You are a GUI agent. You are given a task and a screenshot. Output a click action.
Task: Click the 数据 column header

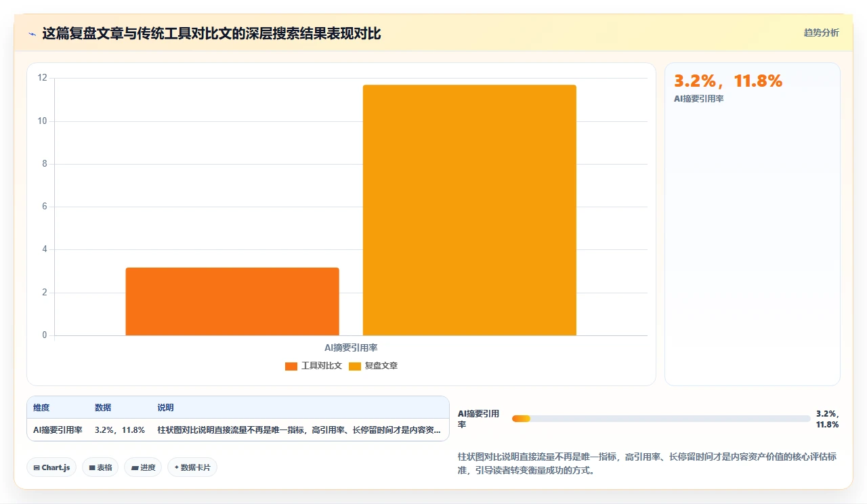(x=103, y=408)
